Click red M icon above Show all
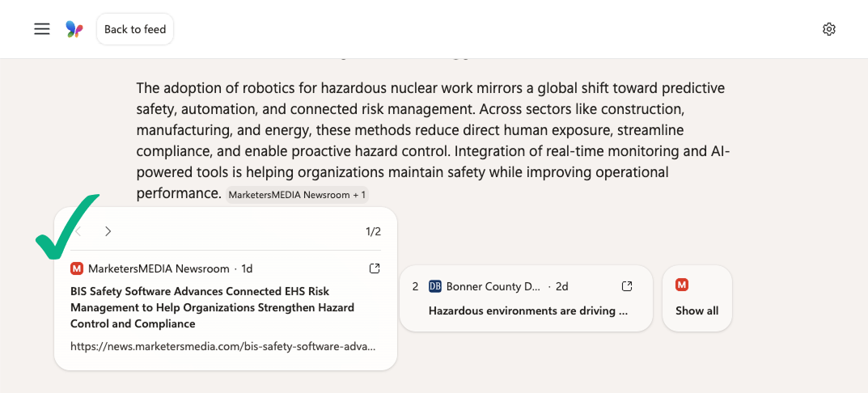Image resolution: width=868 pixels, height=393 pixels. pos(682,285)
